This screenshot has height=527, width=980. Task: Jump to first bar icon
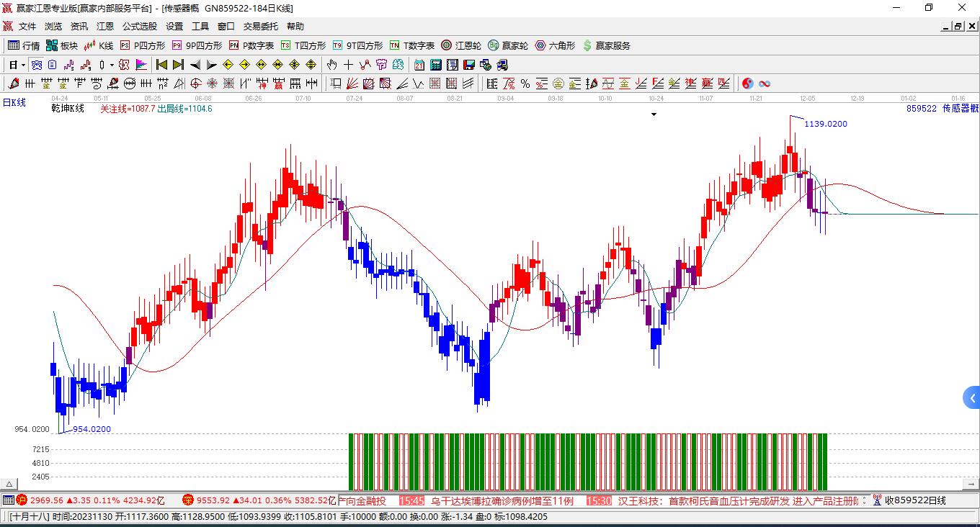(162, 65)
